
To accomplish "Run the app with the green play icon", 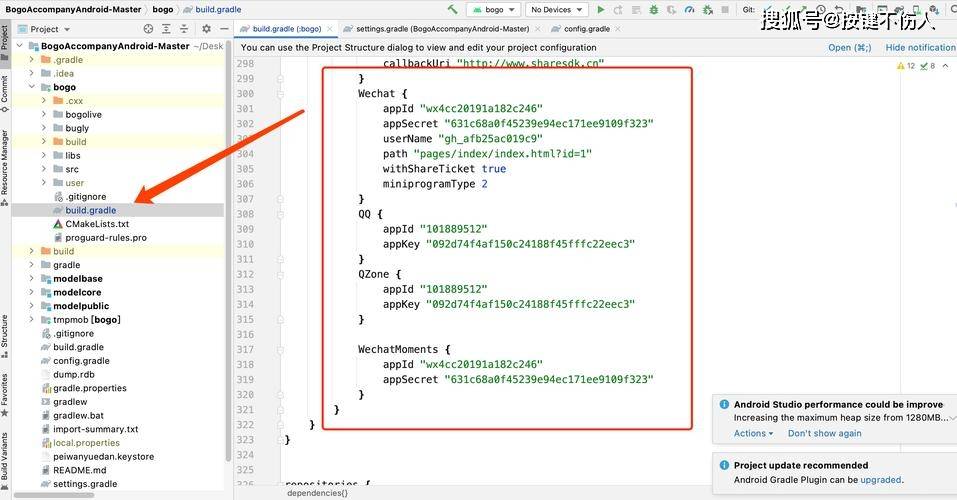I will (x=601, y=10).
